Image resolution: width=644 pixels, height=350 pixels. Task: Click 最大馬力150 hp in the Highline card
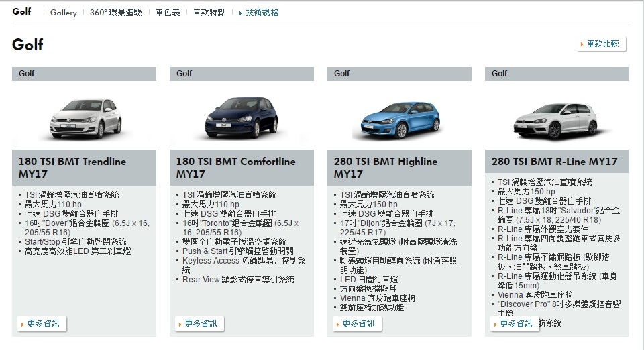(368, 205)
